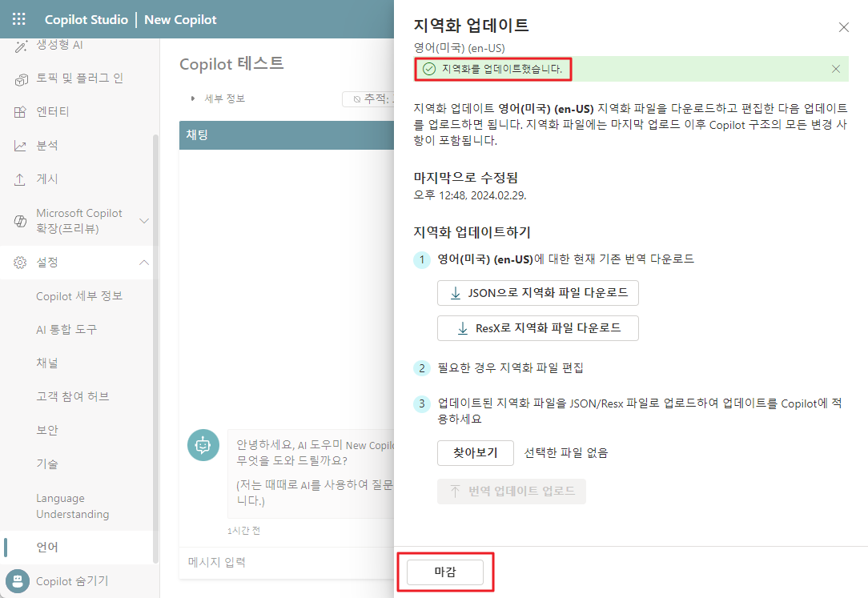Viewport: 868px width, 598px height.
Task: Click the last modified timestamp text
Action: tap(470, 196)
